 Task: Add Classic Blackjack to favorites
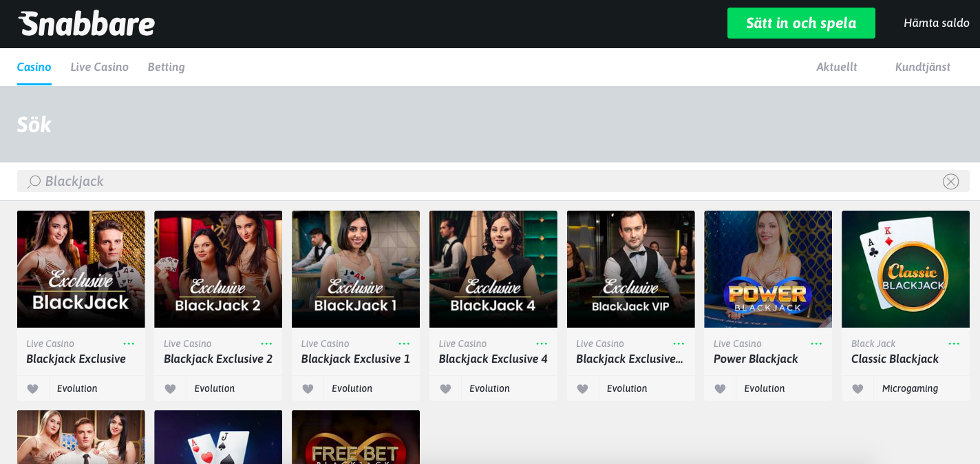pyautogui.click(x=857, y=389)
